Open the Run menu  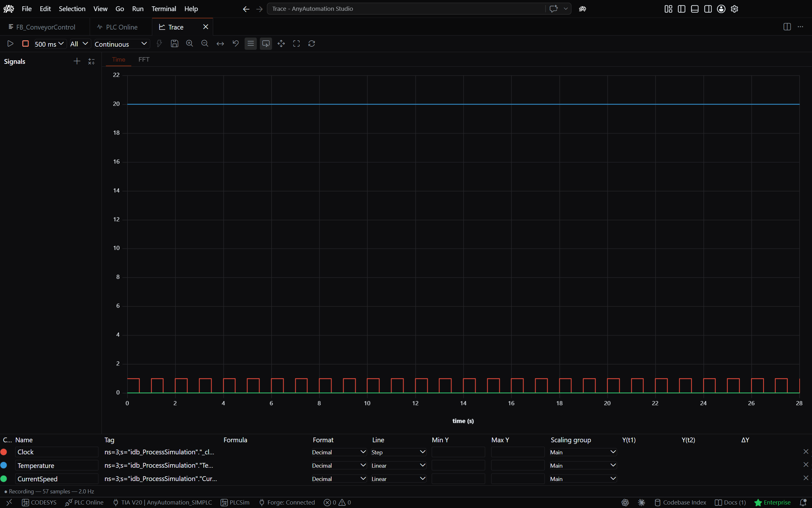point(138,9)
